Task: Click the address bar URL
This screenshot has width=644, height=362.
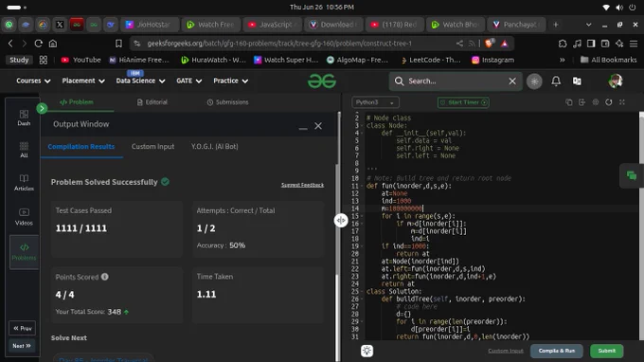Action: pos(279,44)
